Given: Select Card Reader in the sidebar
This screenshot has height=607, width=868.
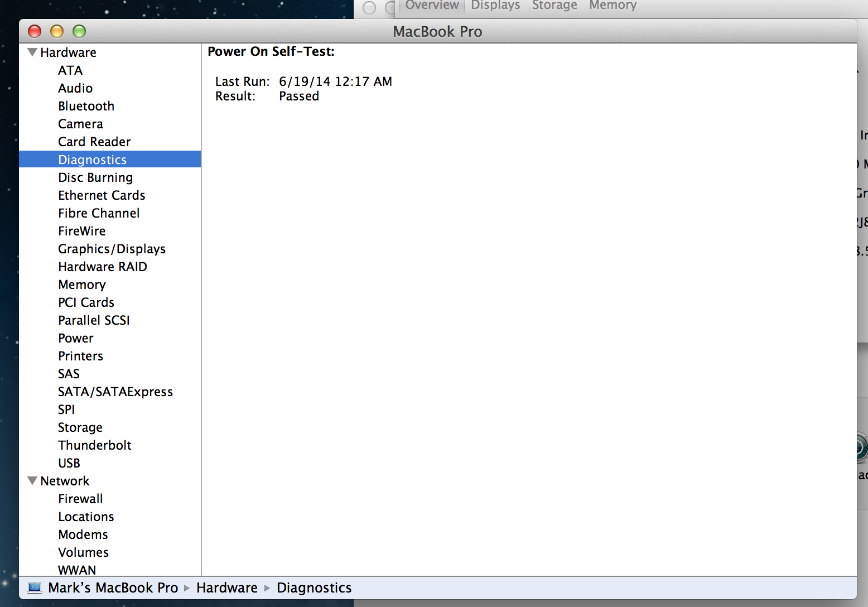Looking at the screenshot, I should tap(94, 142).
